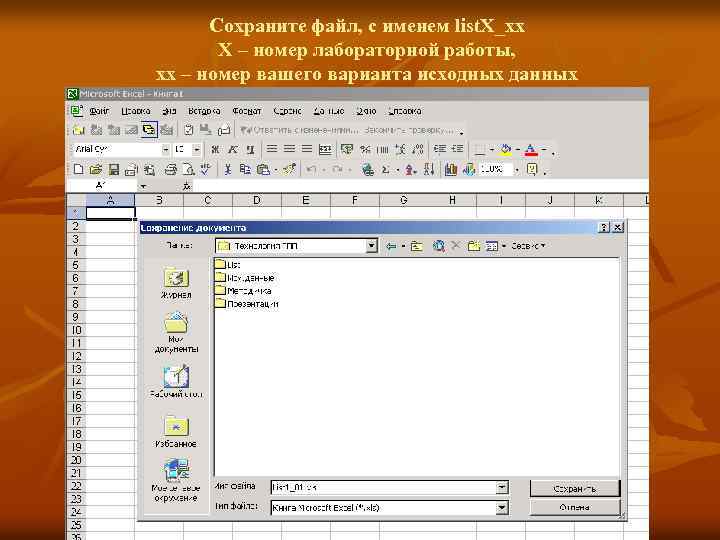Image resolution: width=720 pixels, height=540 pixels.
Task: Click the Sort Descending icon
Action: (x=429, y=169)
